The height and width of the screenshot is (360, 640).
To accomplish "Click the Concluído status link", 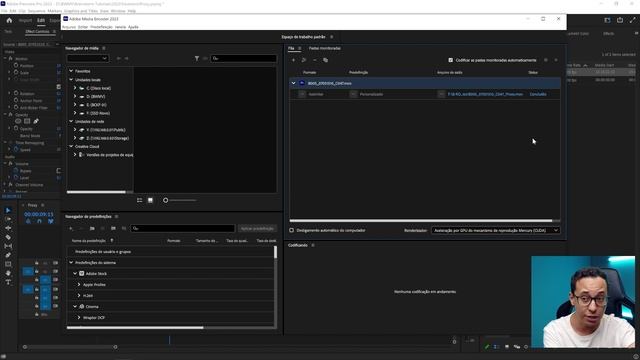I will 538,94.
